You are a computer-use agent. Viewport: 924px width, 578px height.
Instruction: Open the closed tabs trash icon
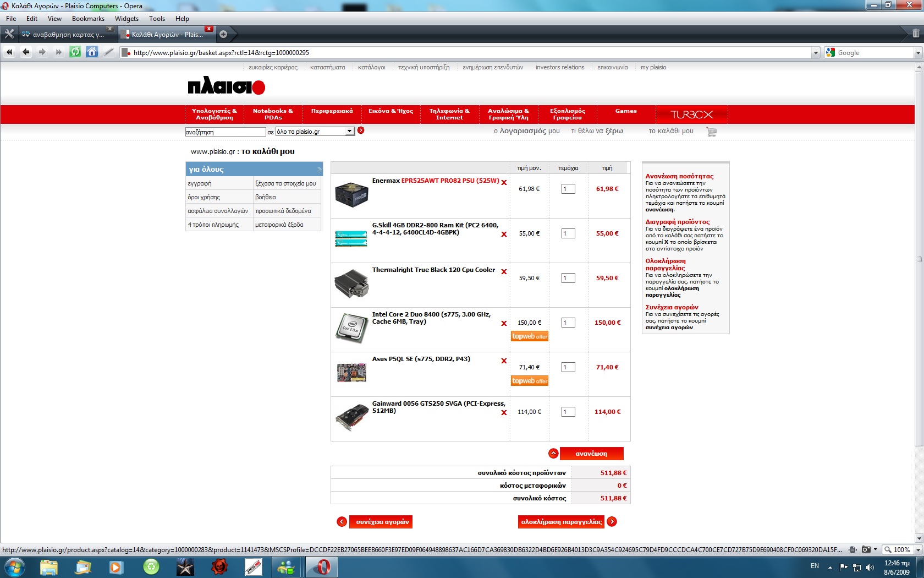(916, 34)
